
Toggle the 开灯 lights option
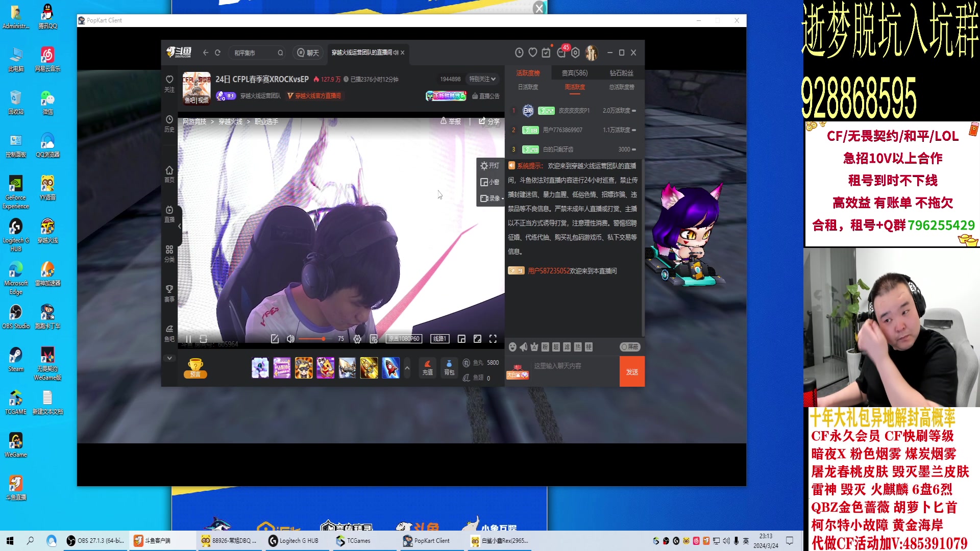pos(489,166)
